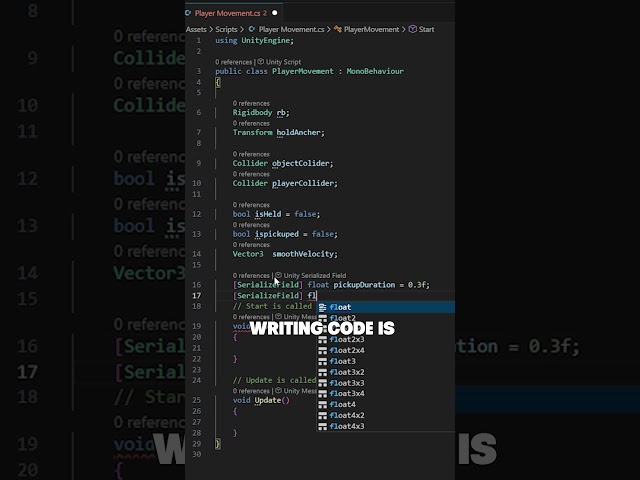
Task: Select the float3x2 suggestion
Action: (x=347, y=372)
